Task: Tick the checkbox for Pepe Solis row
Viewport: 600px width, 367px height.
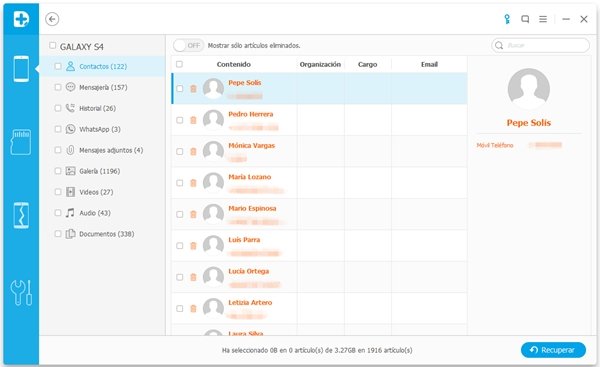Action: point(179,89)
